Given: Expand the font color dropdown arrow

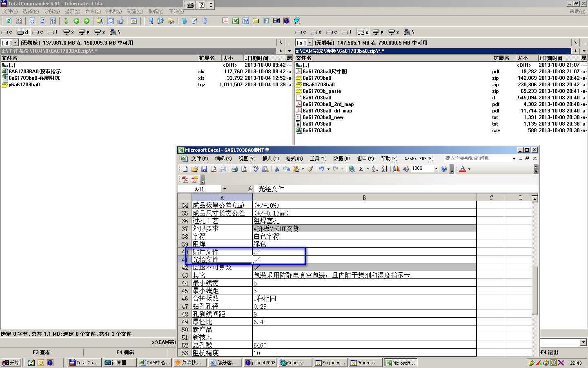Looking at the screenshot, I should click(469, 169).
